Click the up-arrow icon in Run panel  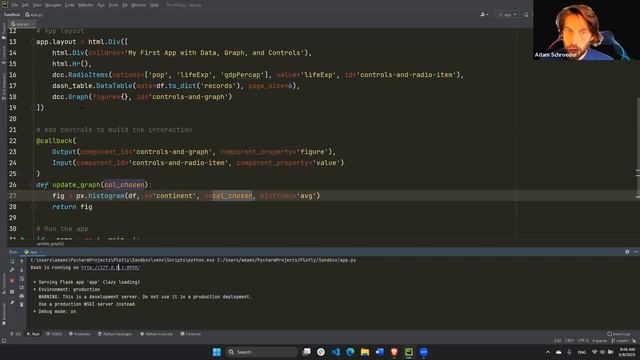tap(22, 261)
